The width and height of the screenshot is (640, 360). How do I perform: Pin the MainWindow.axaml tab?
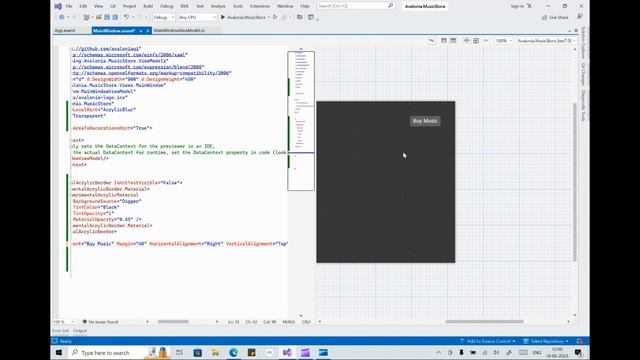141,31
